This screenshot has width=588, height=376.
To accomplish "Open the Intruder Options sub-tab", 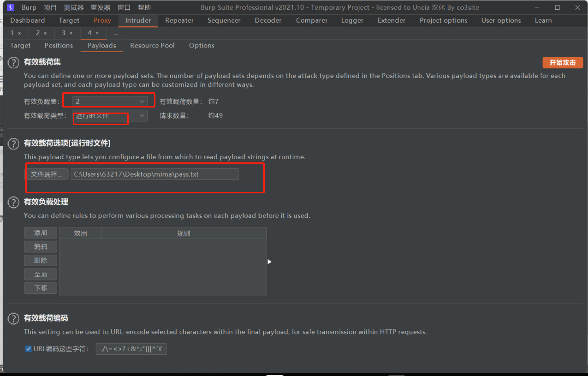I will (202, 45).
